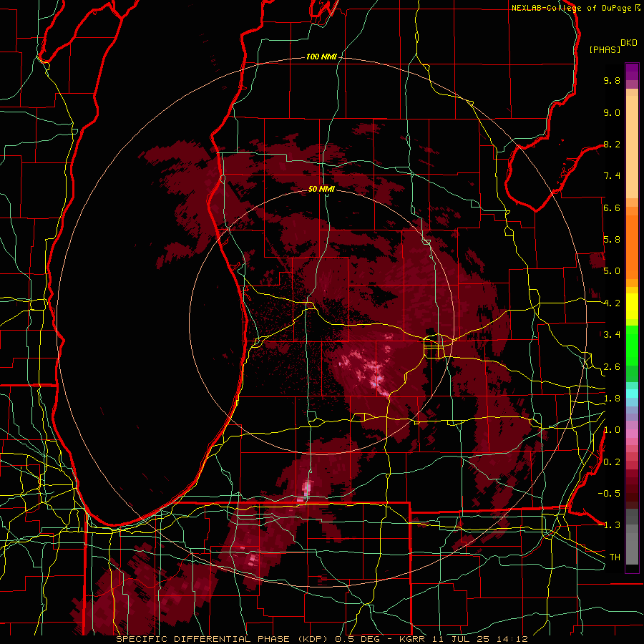
Task: Click the TH label at the scale bottom
Action: pyautogui.click(x=615, y=557)
